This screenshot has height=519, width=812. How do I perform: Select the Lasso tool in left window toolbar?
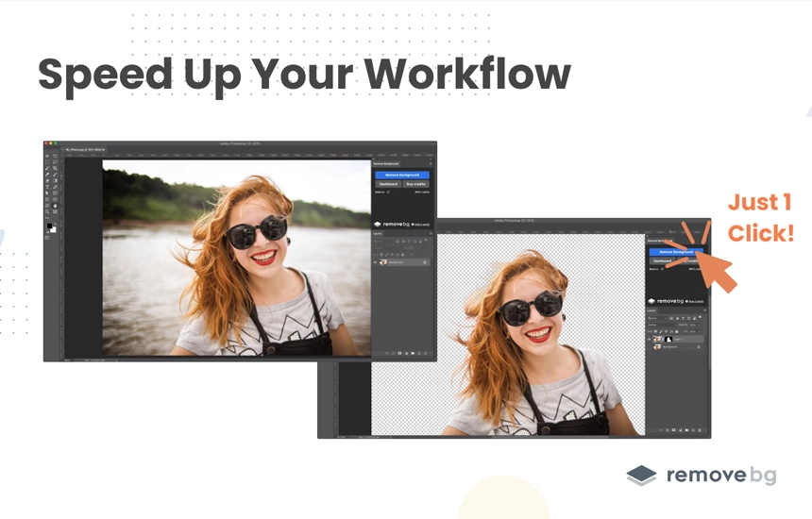[x=55, y=162]
